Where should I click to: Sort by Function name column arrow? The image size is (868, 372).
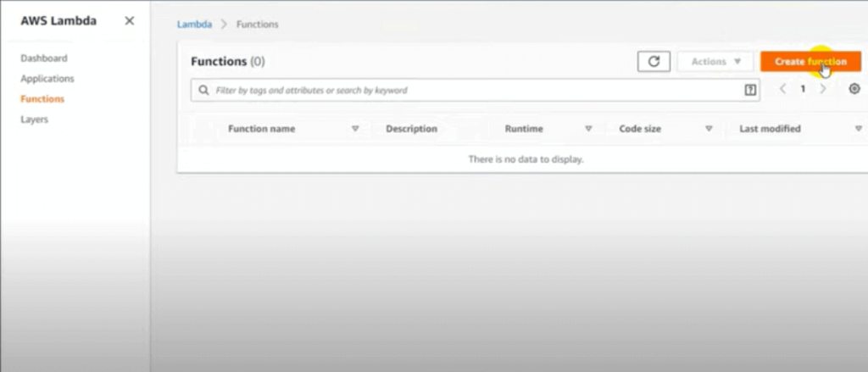click(355, 129)
